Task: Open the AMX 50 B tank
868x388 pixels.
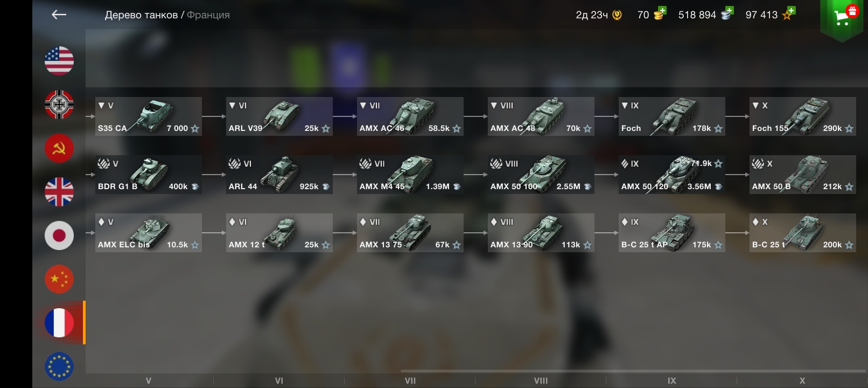Action: [x=802, y=175]
